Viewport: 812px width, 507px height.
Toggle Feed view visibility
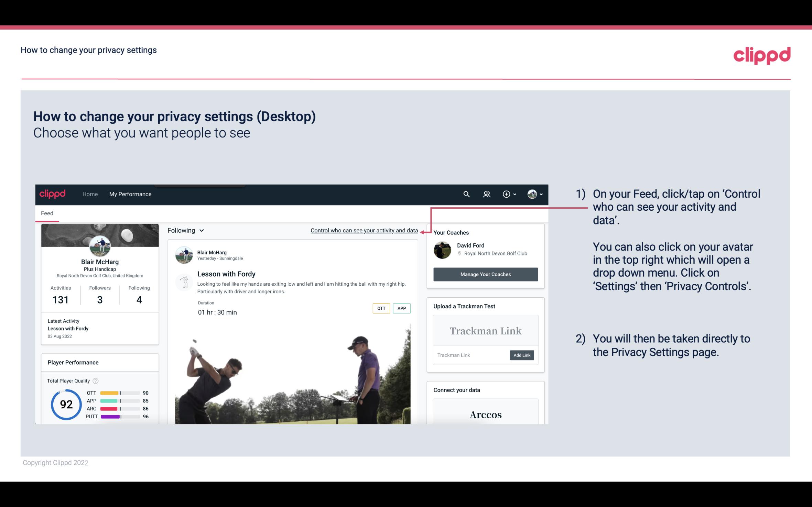point(47,213)
